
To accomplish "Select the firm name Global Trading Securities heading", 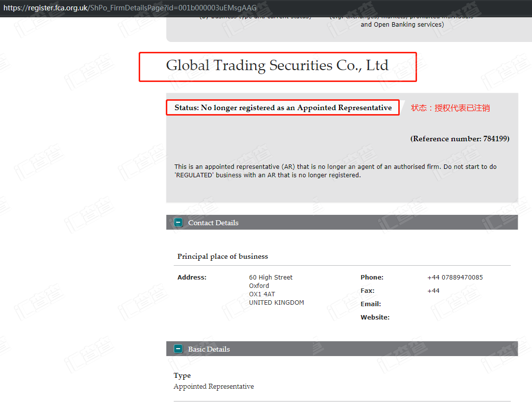I will 277,66.
